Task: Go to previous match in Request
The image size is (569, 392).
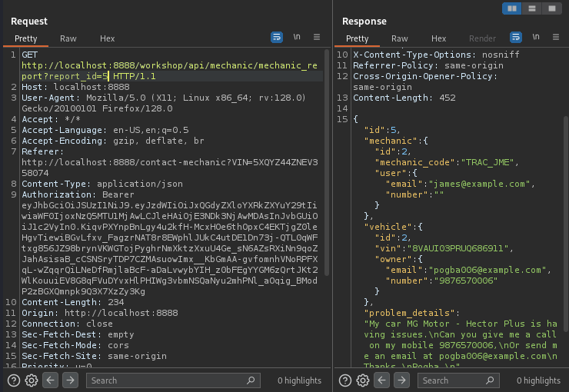Action: (50, 380)
